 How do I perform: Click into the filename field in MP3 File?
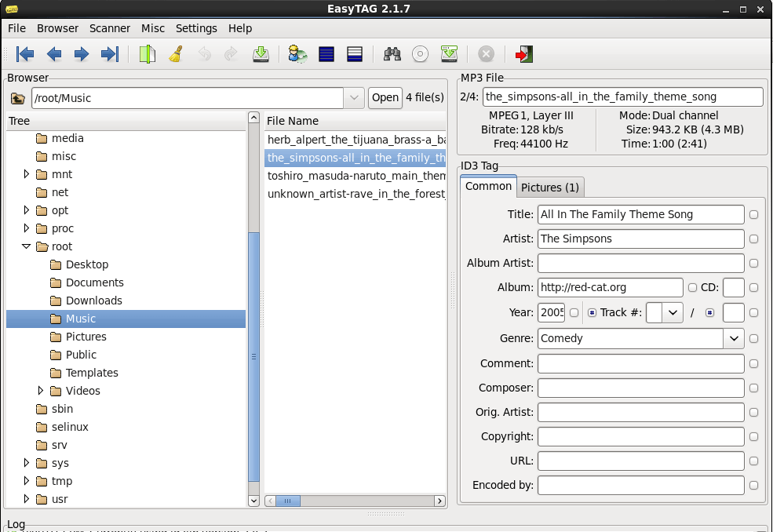[623, 97]
